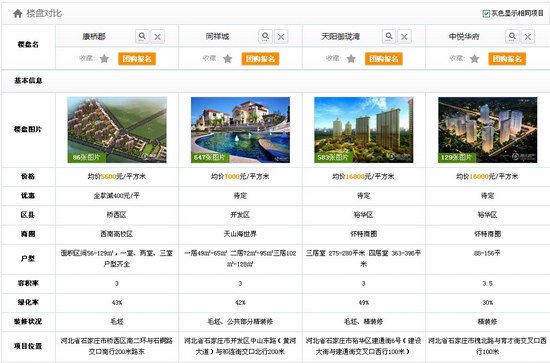
Task: Click 团购报名 button under 康桥郡
Action: point(137,59)
